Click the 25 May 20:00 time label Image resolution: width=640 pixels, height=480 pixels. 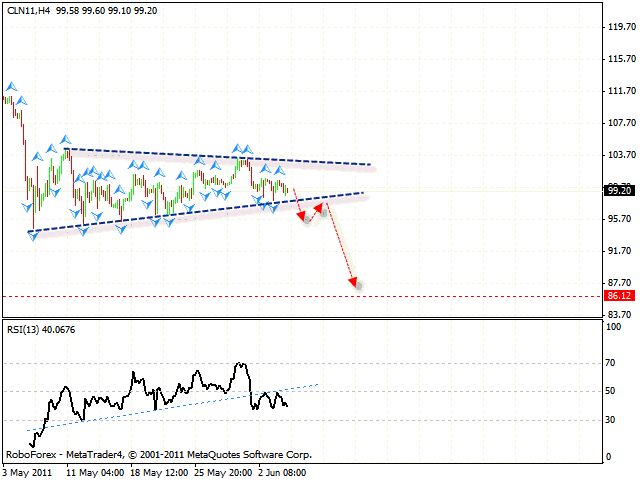coord(223,472)
